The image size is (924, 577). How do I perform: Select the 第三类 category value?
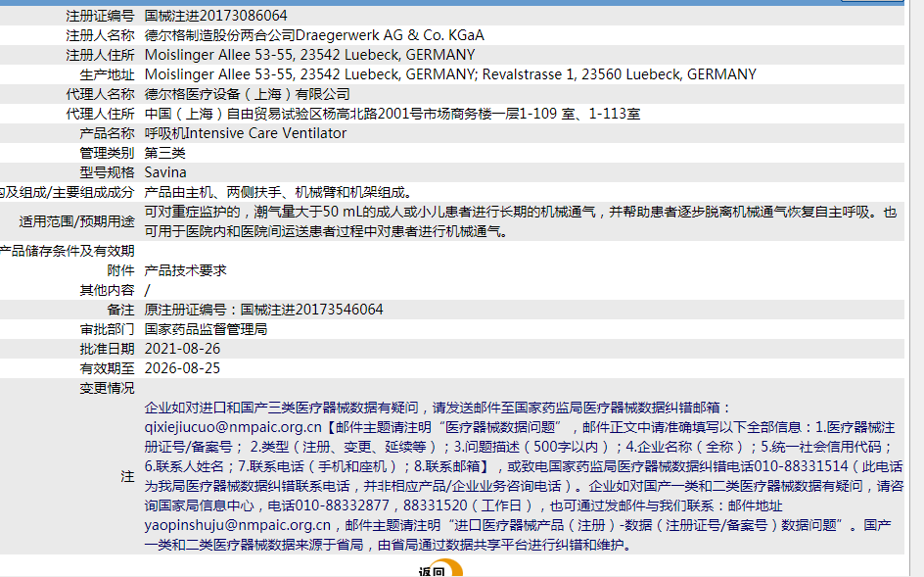tap(165, 153)
